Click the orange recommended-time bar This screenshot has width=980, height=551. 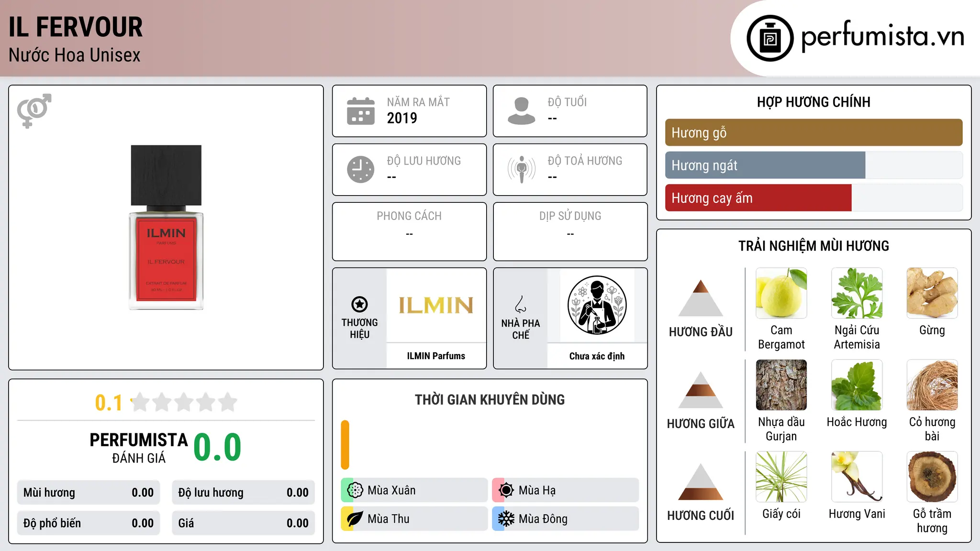point(345,445)
